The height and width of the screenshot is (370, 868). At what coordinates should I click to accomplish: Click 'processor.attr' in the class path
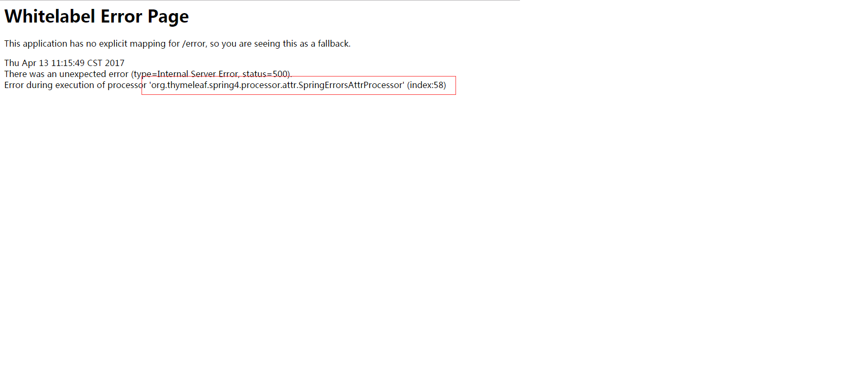pos(268,85)
